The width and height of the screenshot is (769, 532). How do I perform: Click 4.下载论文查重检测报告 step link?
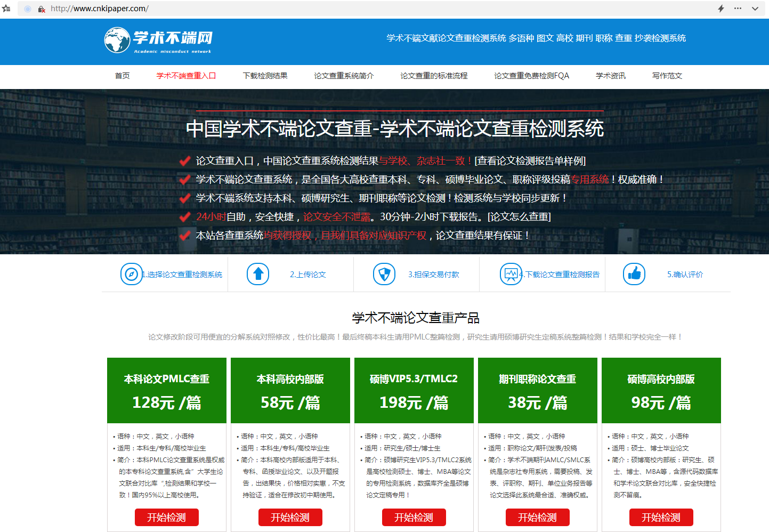tap(559, 275)
